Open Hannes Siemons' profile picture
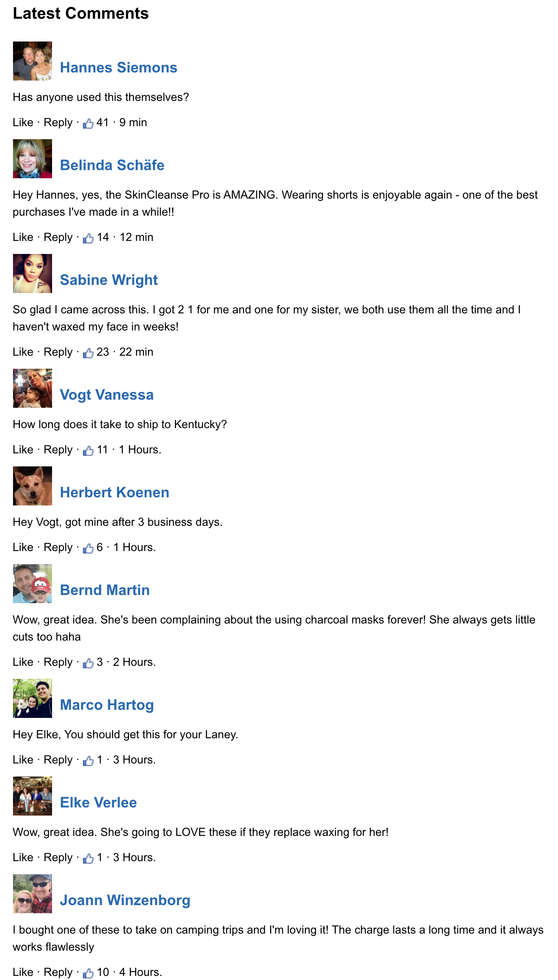558x980 pixels. coord(33,61)
